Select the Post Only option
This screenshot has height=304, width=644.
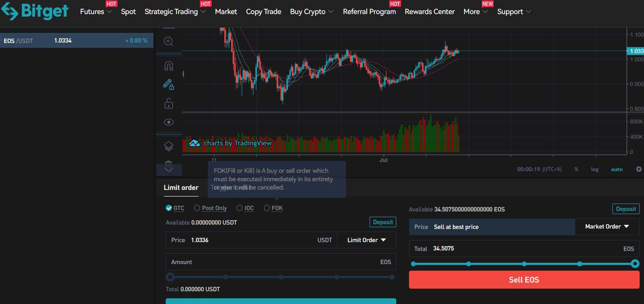[210, 208]
